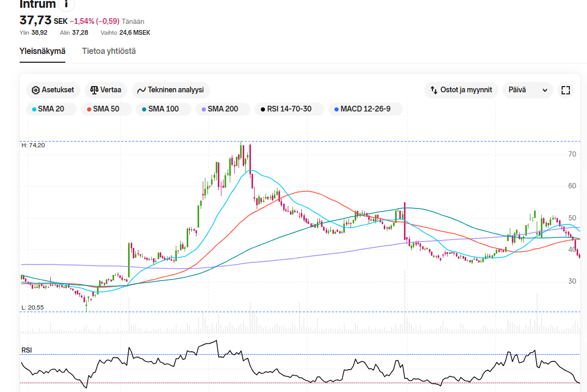This screenshot has height=392, width=587.
Task: Switch to Tietoa yhtiöstä tab
Action: pyautogui.click(x=109, y=51)
